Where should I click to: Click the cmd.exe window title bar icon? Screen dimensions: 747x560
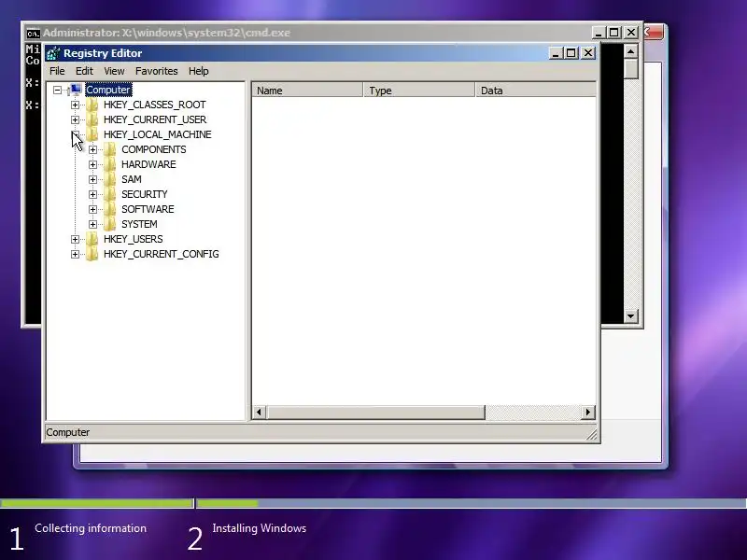pos(33,34)
